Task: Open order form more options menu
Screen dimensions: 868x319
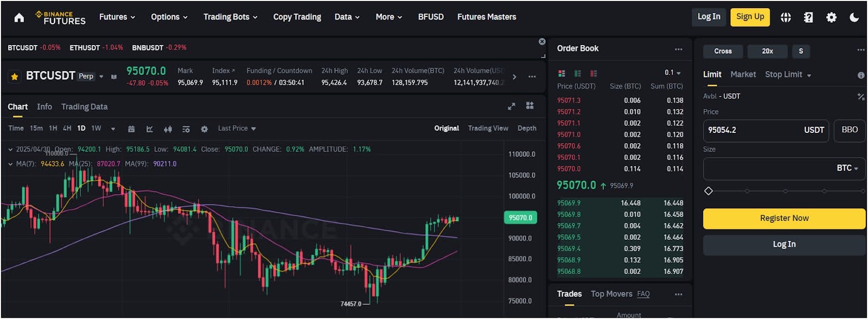Action: pos(860,50)
